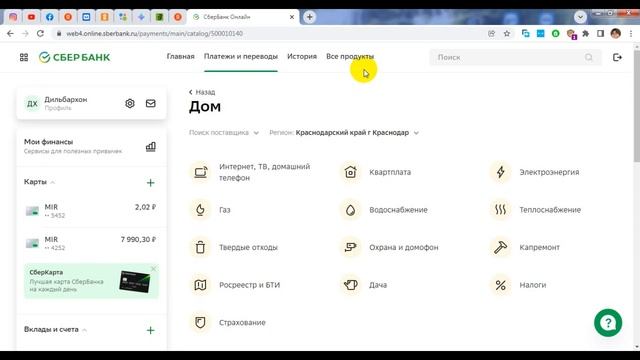Select the Дача watering can icon

point(351,285)
